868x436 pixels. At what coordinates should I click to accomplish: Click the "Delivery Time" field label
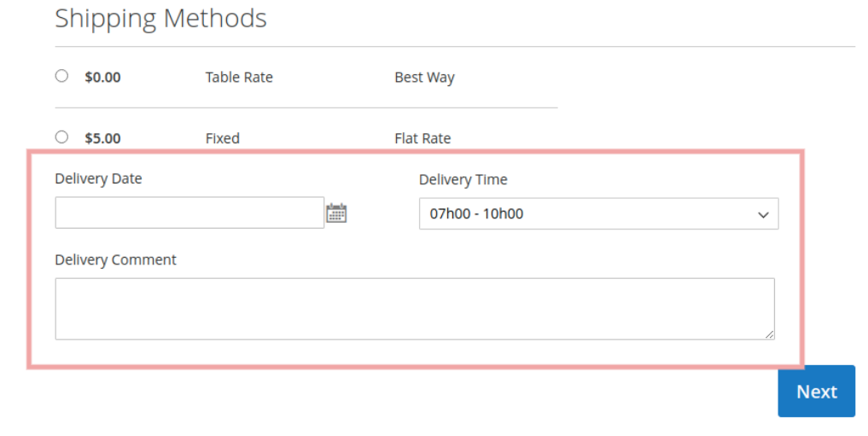tap(463, 179)
